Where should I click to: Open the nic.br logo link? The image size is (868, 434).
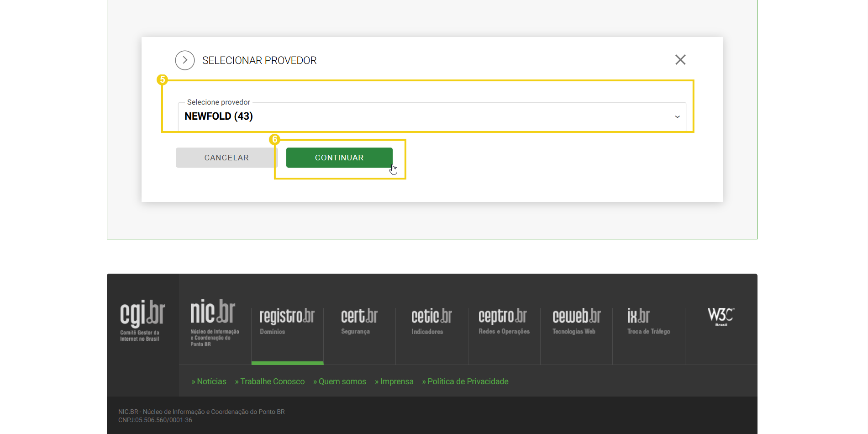tap(215, 323)
